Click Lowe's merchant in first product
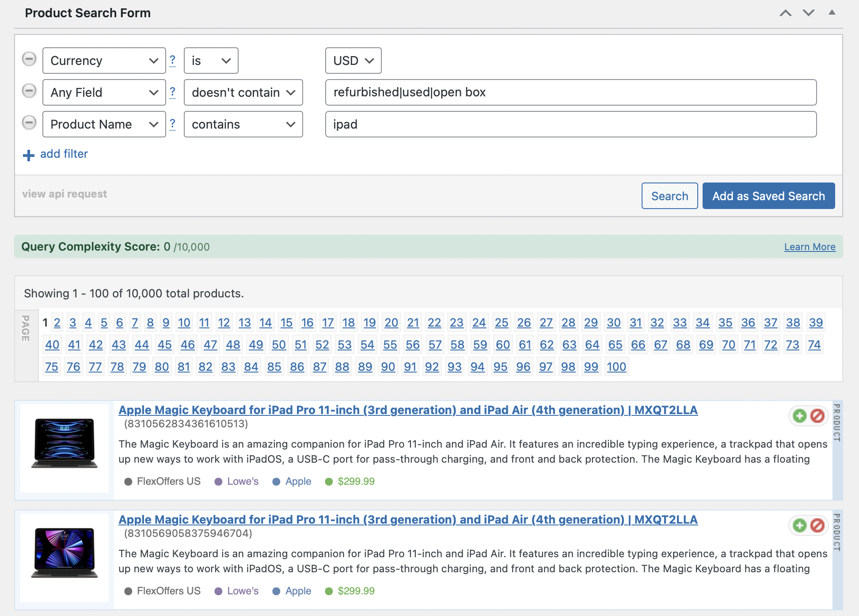The height and width of the screenshot is (616, 859). pyautogui.click(x=243, y=481)
